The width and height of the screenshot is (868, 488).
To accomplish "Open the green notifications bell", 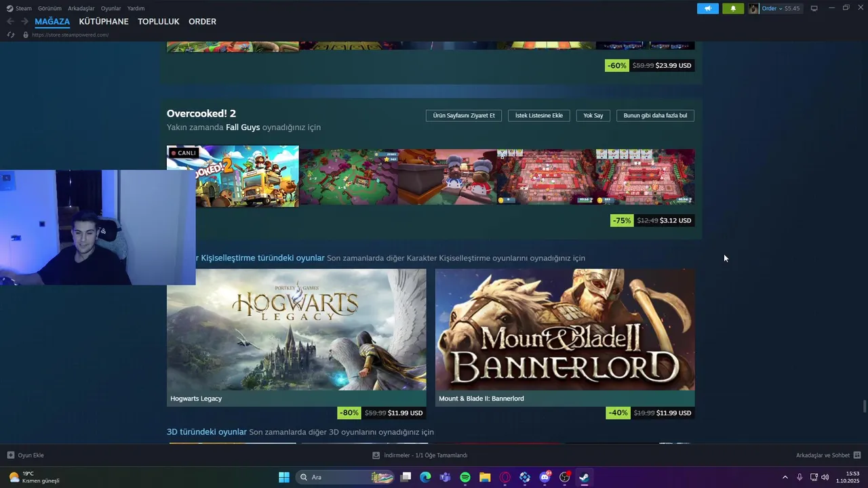I will (733, 8).
